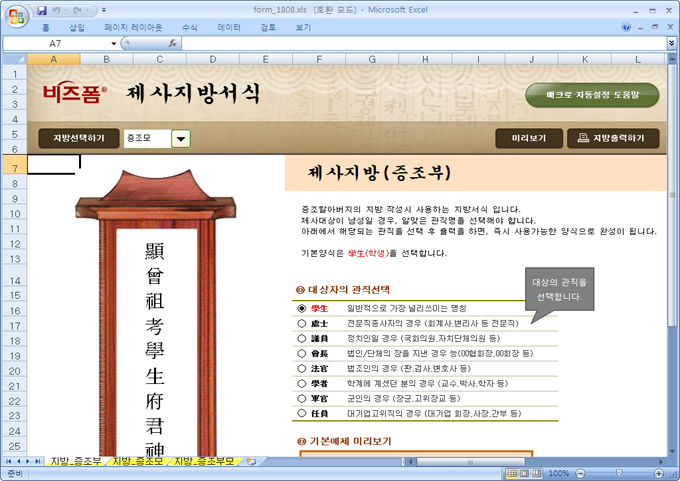Click the 지방선택하기 label button
The image size is (680, 481).
pyautogui.click(x=79, y=139)
